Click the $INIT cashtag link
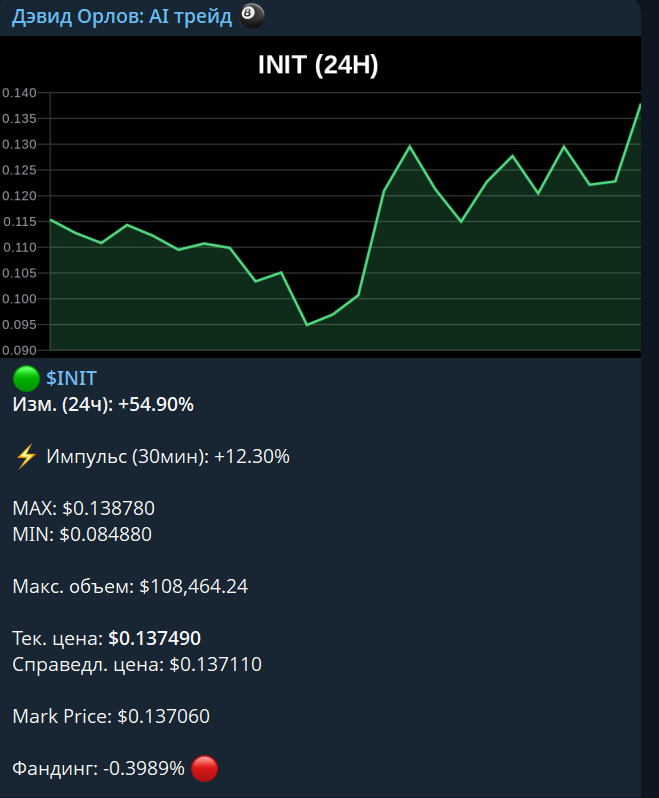 click(71, 379)
